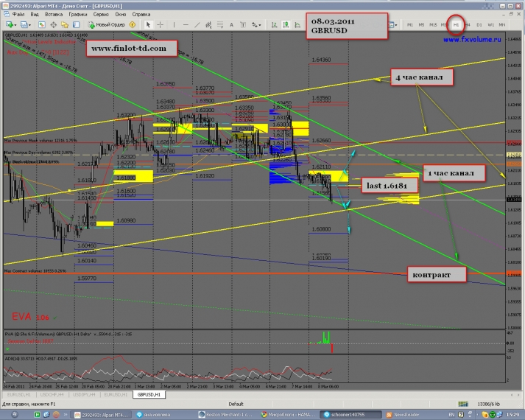Switch to the first EURUSD,H1 chart tab

click(18, 394)
